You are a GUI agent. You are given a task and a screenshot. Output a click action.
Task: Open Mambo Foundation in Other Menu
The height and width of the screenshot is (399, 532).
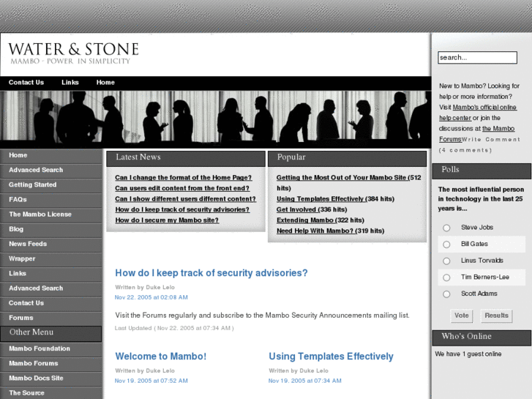click(x=51, y=348)
